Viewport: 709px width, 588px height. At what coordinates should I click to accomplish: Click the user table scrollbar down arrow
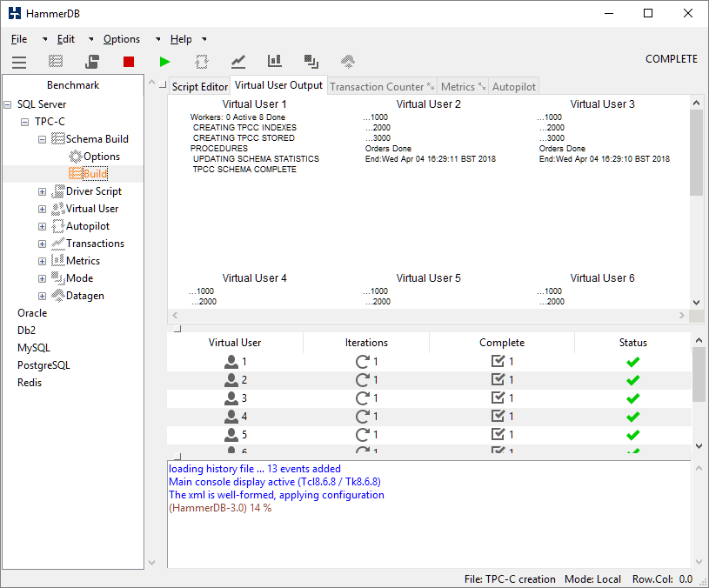(x=699, y=446)
